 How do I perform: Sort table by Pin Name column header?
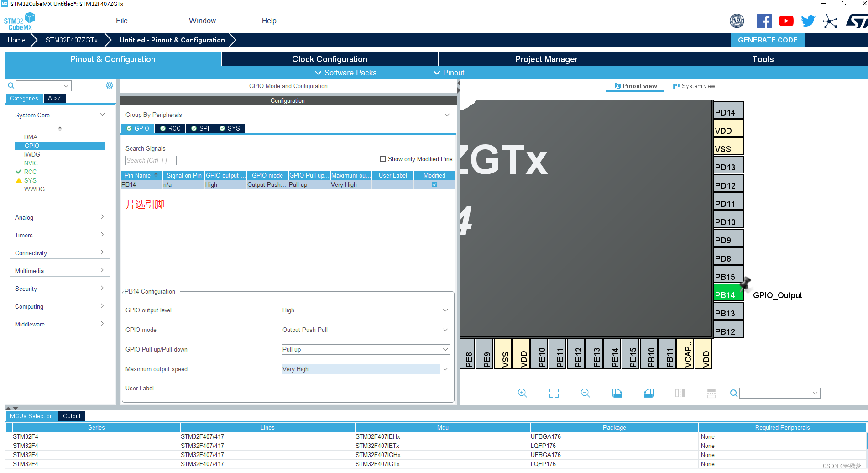click(141, 175)
